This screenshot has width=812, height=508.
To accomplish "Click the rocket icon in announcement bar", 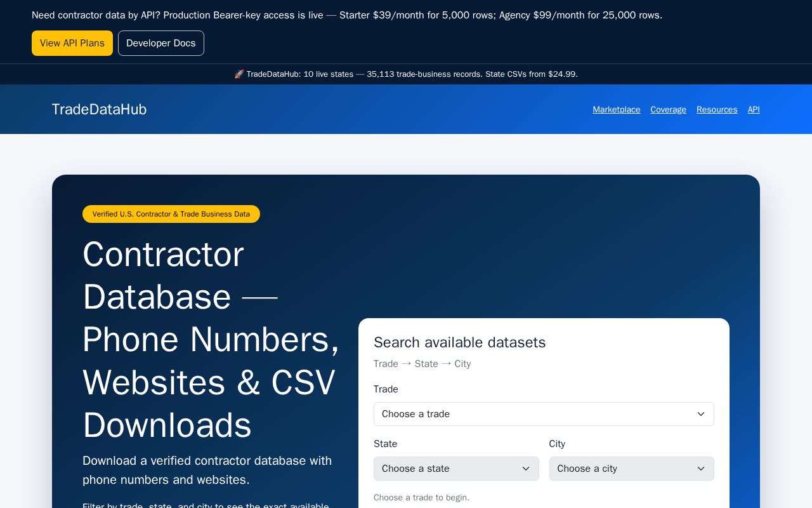I will pos(239,74).
